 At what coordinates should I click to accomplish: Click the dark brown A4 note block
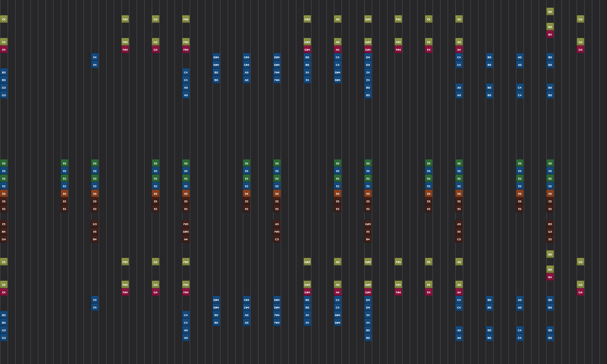(x=186, y=239)
